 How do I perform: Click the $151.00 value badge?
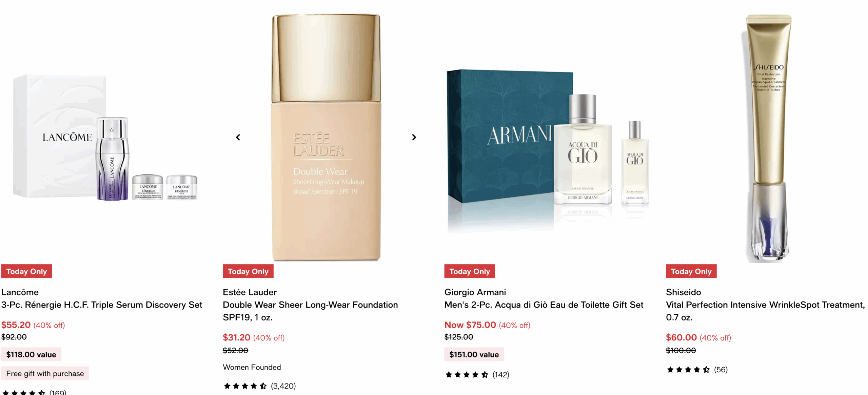pyautogui.click(x=474, y=354)
